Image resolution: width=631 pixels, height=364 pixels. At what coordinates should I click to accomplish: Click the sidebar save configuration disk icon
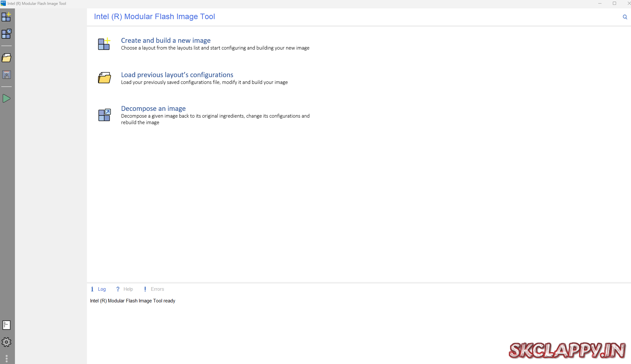(6, 75)
